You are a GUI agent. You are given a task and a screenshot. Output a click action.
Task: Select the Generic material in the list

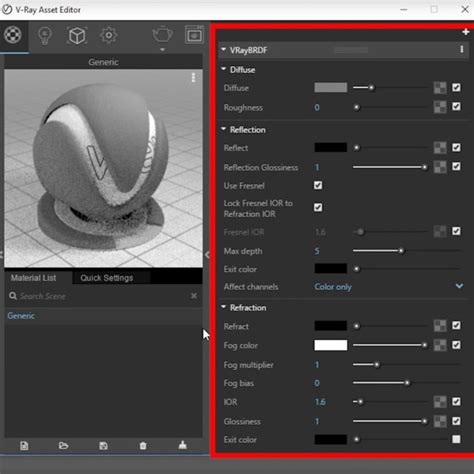pyautogui.click(x=21, y=316)
